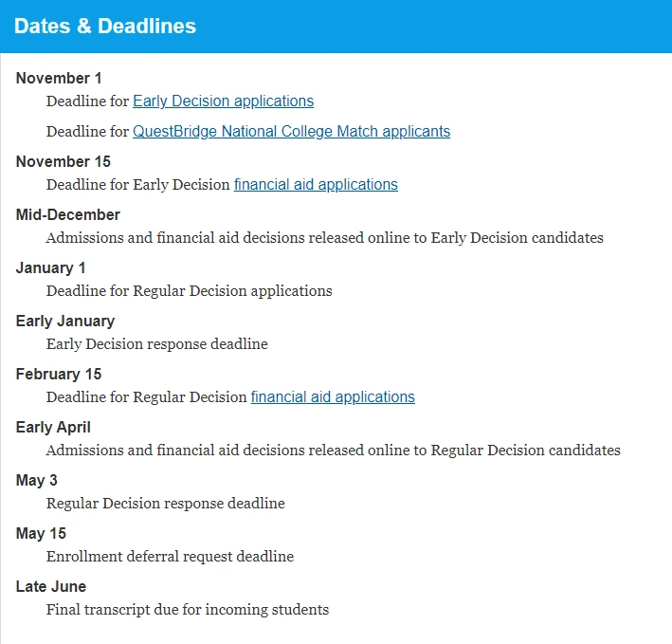
Task: Open Regular Decision financial aid applications link
Action: point(333,396)
